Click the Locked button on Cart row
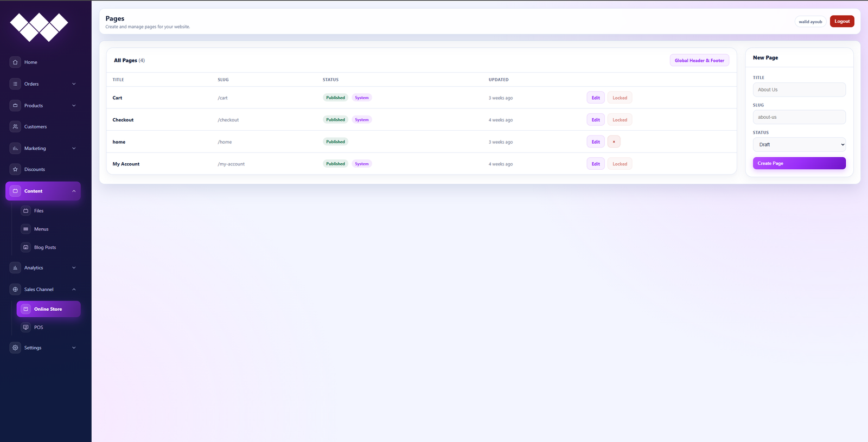 click(620, 98)
